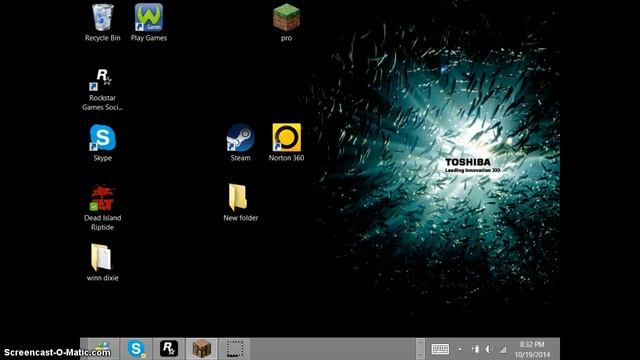Viewport: 640px width, 360px height.
Task: Click the 'New folder' label text
Action: coord(240,218)
